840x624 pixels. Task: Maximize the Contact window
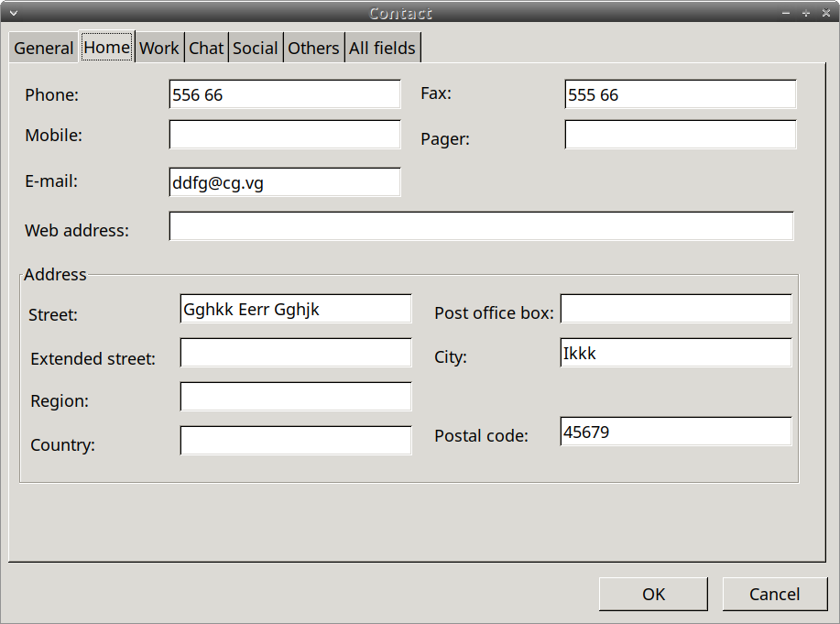click(806, 13)
